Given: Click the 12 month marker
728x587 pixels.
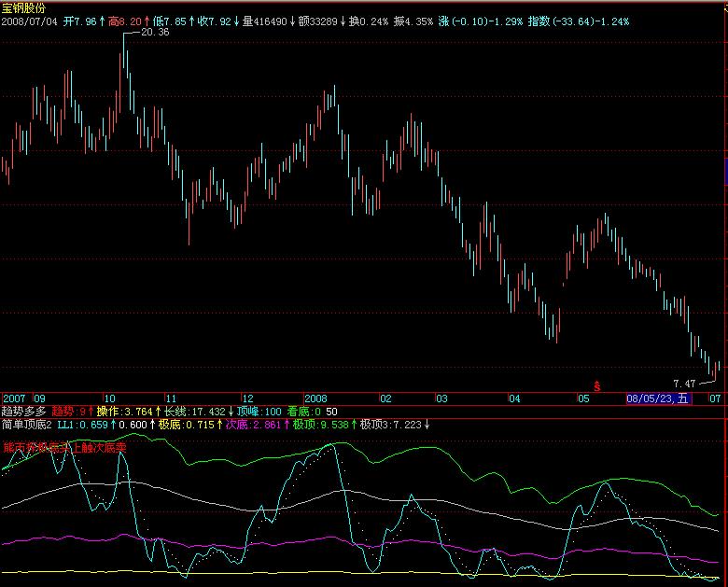Looking at the screenshot, I should tap(248, 398).
